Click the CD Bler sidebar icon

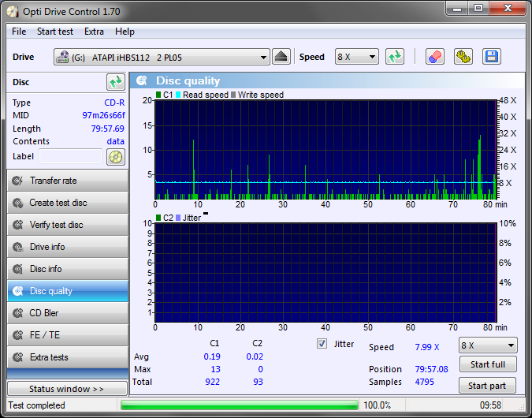(x=17, y=313)
